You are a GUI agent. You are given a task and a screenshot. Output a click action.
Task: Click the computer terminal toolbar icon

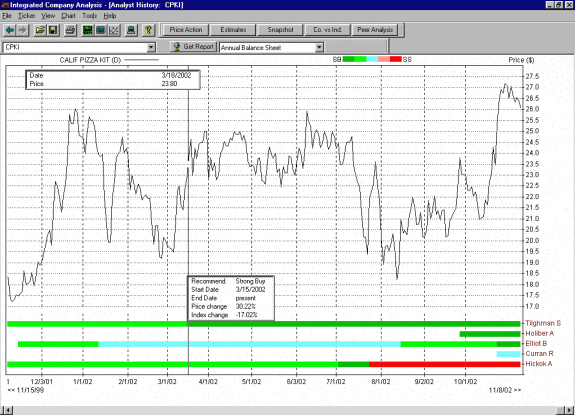[x=131, y=30]
